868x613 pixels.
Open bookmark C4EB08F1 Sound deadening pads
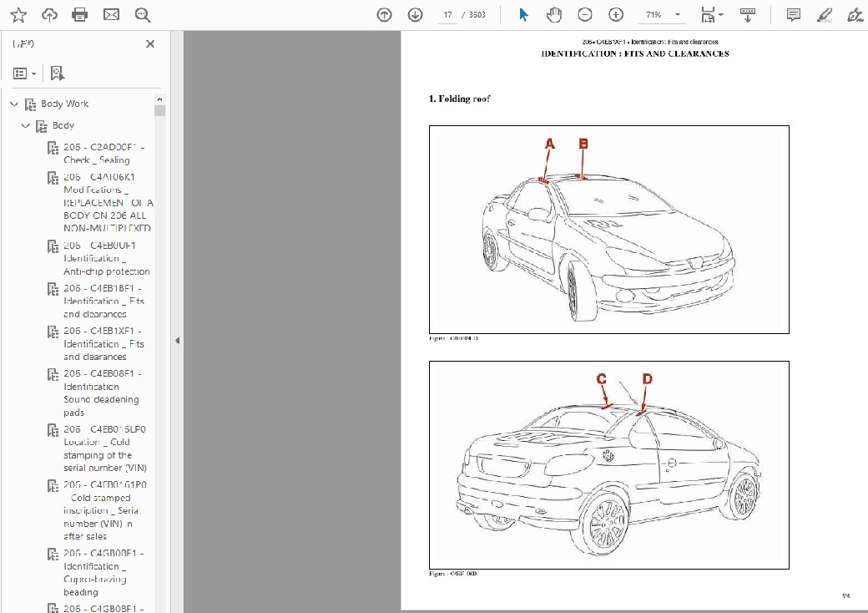102,393
